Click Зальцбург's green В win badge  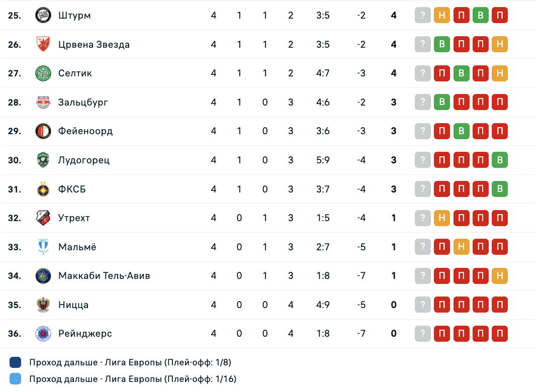coord(442,103)
